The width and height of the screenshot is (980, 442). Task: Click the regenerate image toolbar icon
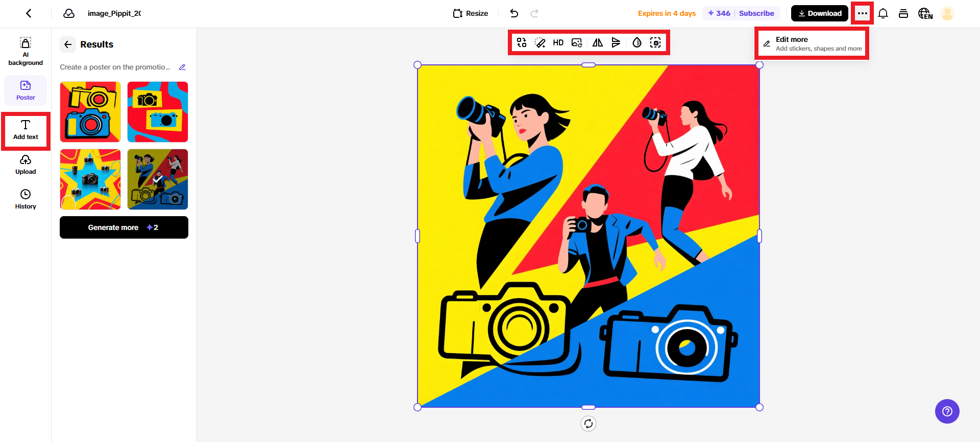[577, 42]
